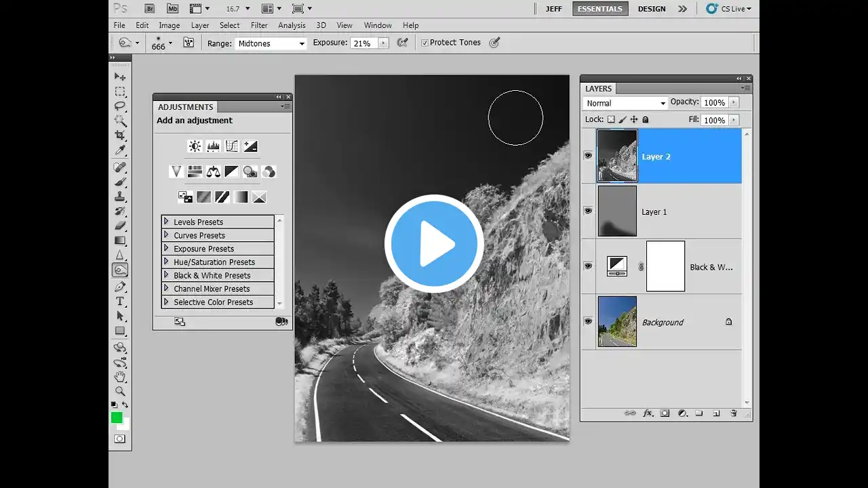Select the Zoom tool in the toolbar
Viewport: 868px width, 488px height.
coord(120,391)
